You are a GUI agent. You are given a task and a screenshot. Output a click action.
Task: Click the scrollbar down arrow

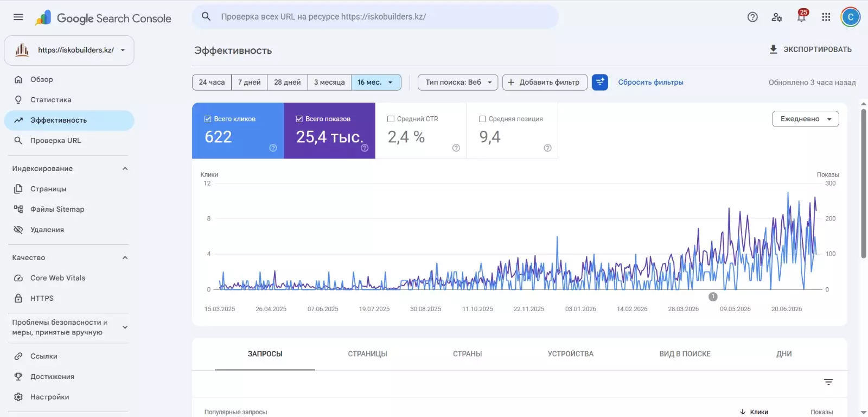tap(864, 413)
